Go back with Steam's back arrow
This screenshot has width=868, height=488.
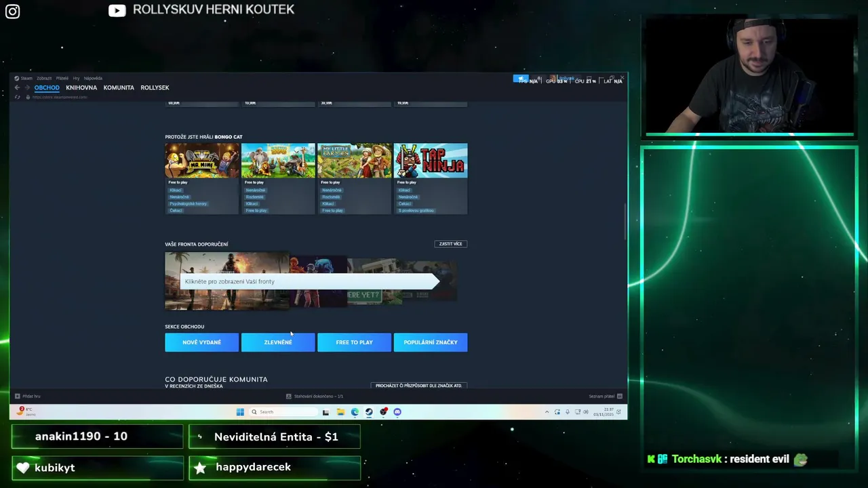[17, 87]
